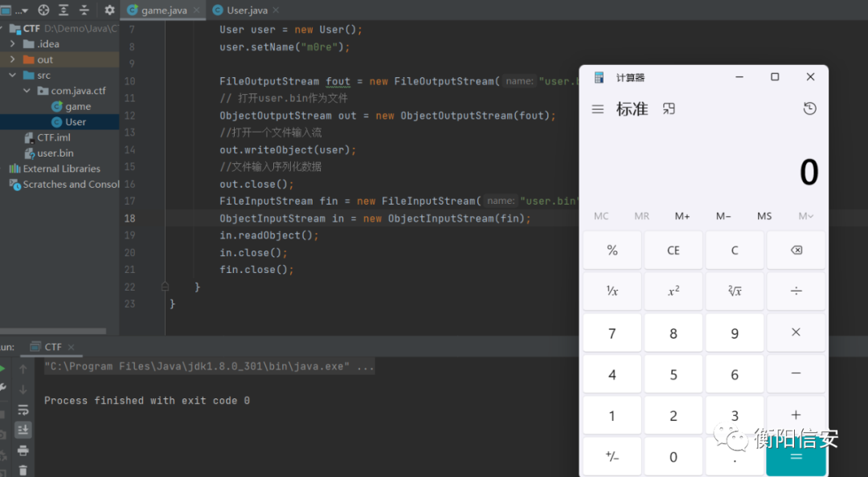Click Expand All in project toolbar

pyautogui.click(x=63, y=10)
